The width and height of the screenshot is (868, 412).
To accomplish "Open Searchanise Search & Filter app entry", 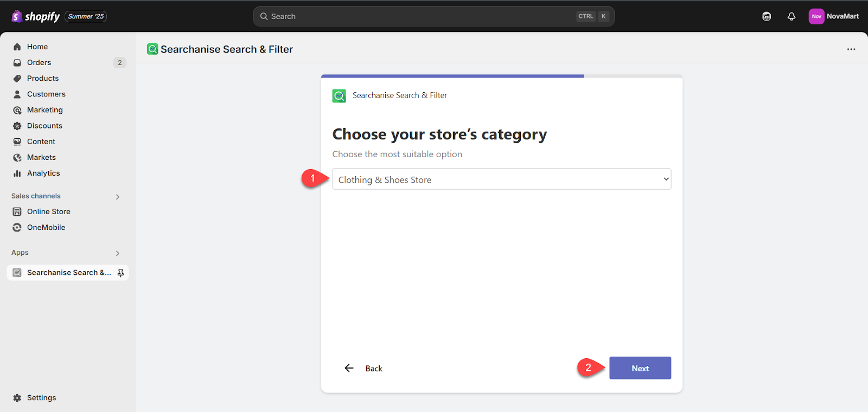I will 68,273.
